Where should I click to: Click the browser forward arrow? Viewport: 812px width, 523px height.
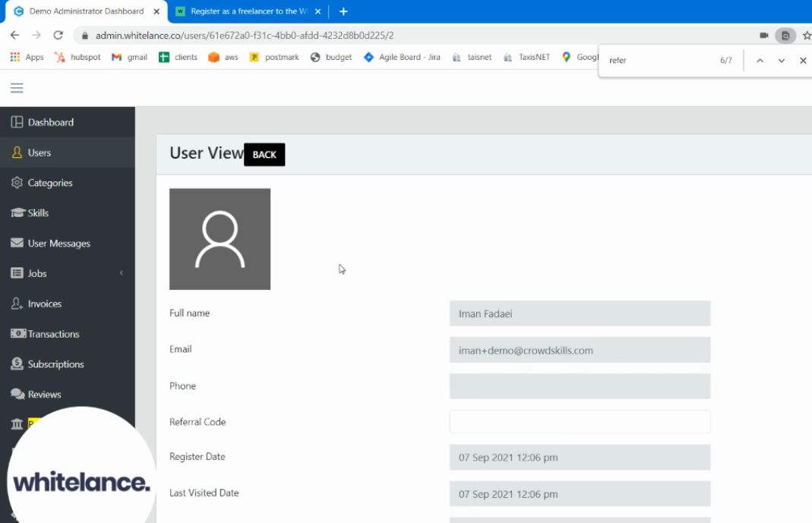36,35
